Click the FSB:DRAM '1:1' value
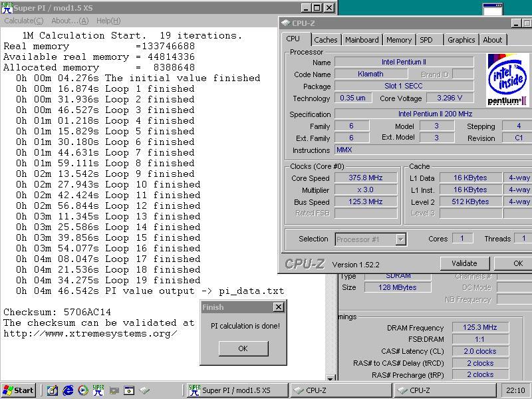Image resolution: width=532 pixels, height=399 pixels. pyautogui.click(x=480, y=339)
